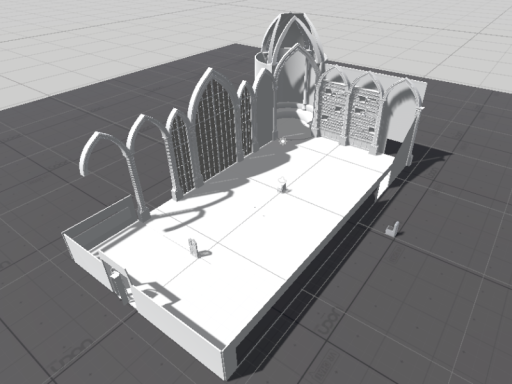Select the domed apse roof ribs
The height and width of the screenshot is (384, 512).
click(293, 38)
